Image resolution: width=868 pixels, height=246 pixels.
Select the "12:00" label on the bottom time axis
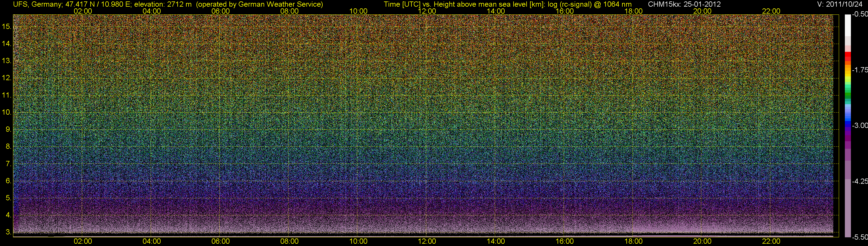[x=427, y=241]
